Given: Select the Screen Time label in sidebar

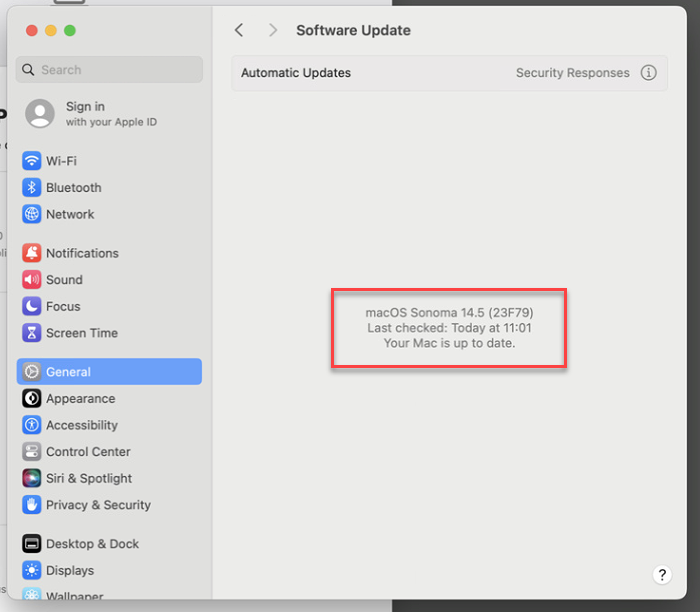Looking at the screenshot, I should coord(82,333).
